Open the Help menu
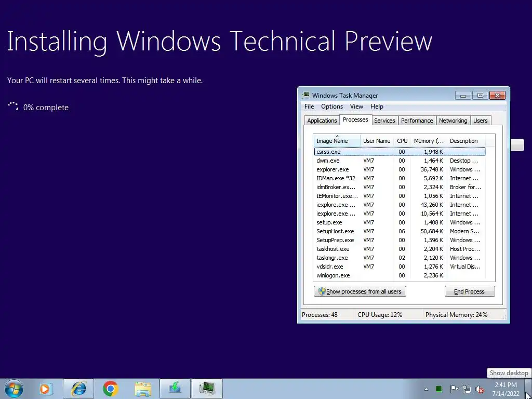 377,107
